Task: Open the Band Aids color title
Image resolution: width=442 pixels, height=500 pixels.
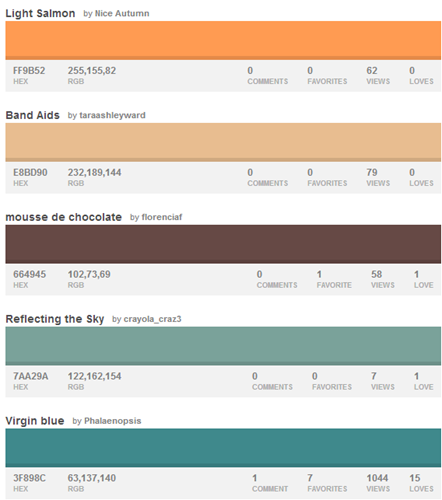Action: tap(33, 115)
